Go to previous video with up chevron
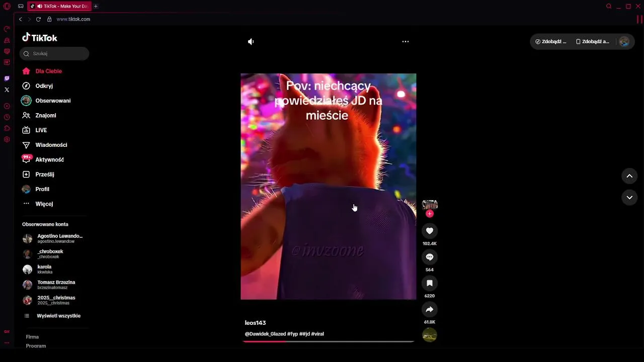Viewport: 644px width, 362px height. pos(629,176)
